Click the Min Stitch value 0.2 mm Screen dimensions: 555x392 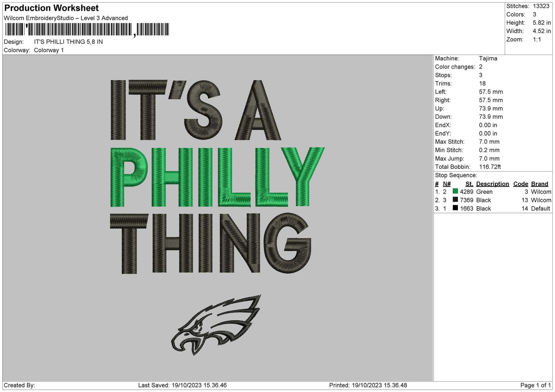click(x=489, y=150)
